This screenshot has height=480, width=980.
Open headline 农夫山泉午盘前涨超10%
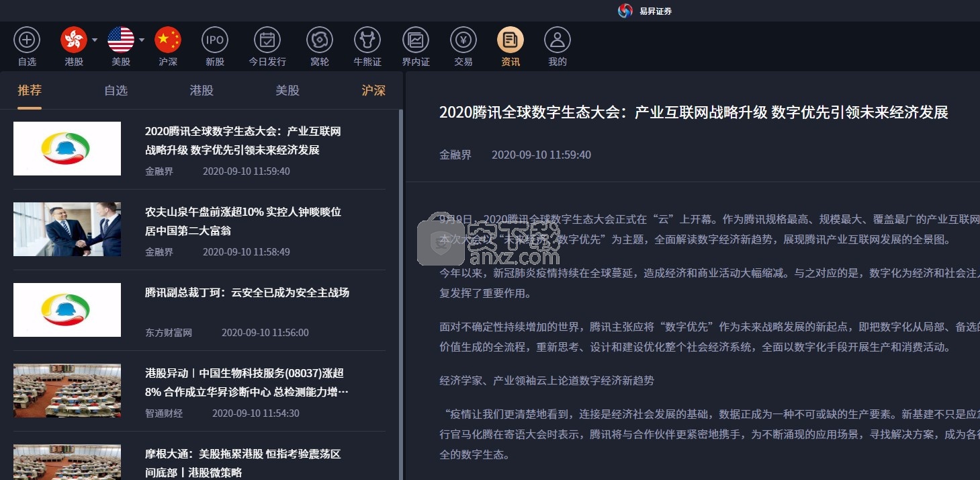(x=243, y=221)
